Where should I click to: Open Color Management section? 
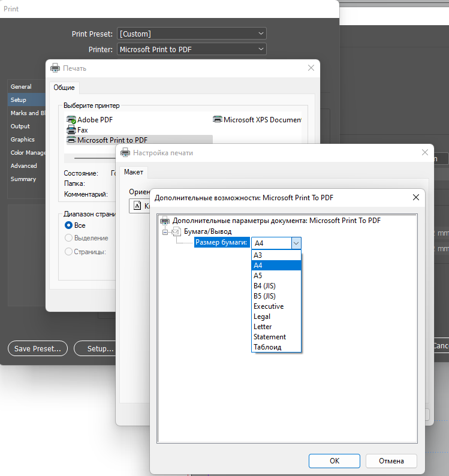pyautogui.click(x=28, y=153)
